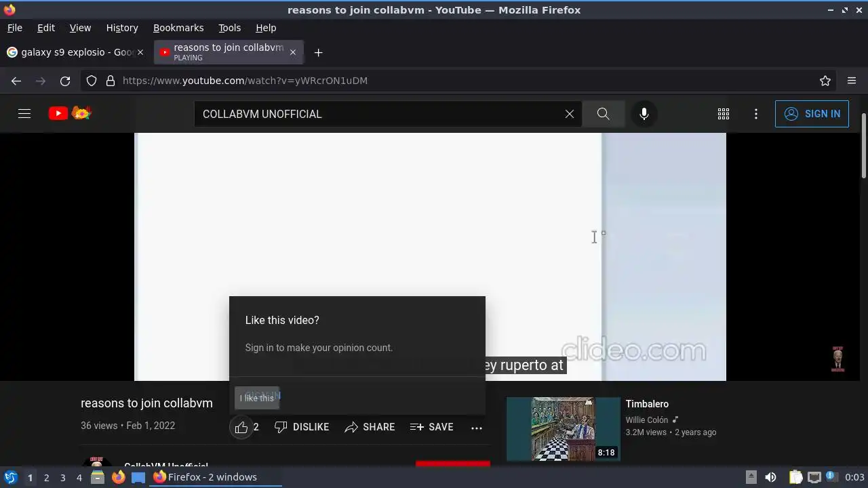
Task: Select the reasons to join collabvm tab
Action: click(x=229, y=52)
